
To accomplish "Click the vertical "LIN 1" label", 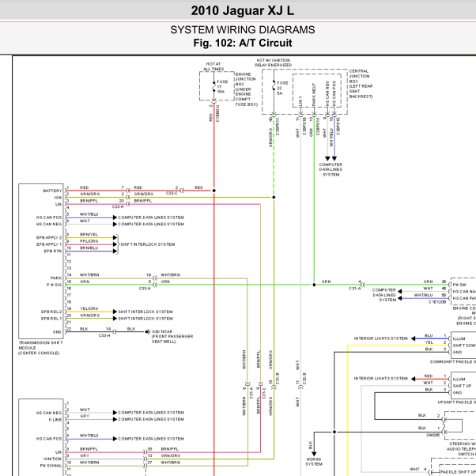I will [300, 101].
